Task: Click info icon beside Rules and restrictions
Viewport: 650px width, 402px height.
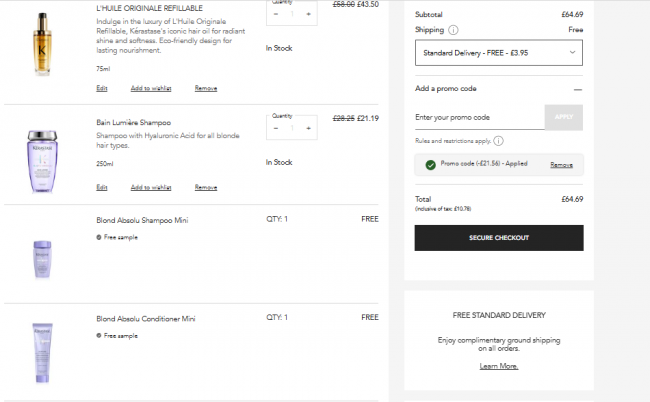Action: (498, 141)
